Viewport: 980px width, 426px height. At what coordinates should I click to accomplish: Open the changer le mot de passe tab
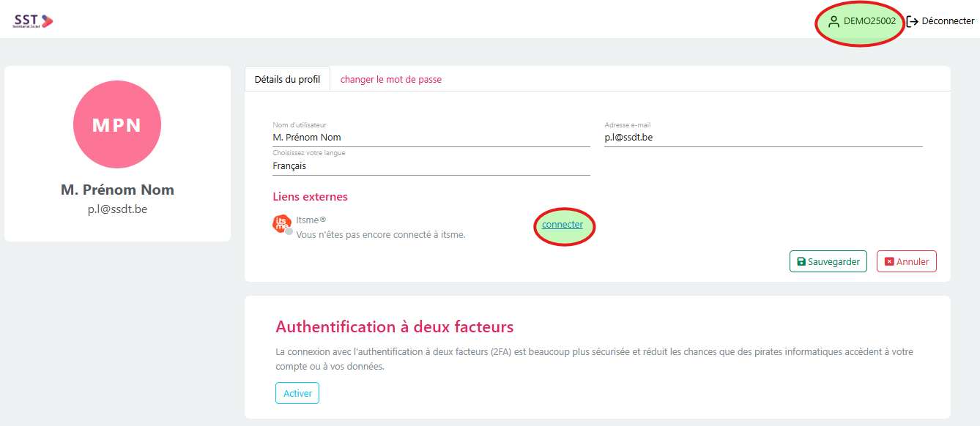[x=391, y=79]
